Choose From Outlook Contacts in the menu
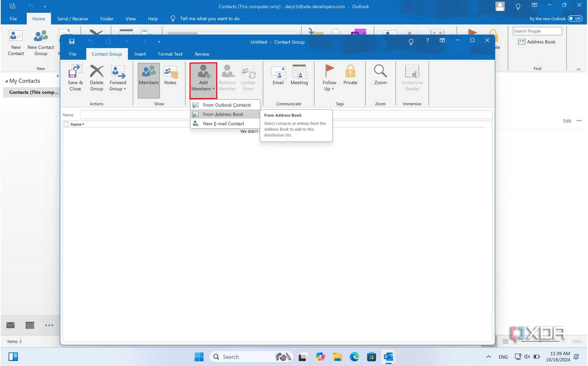Viewport: 588px width, 366px height. 227,105
